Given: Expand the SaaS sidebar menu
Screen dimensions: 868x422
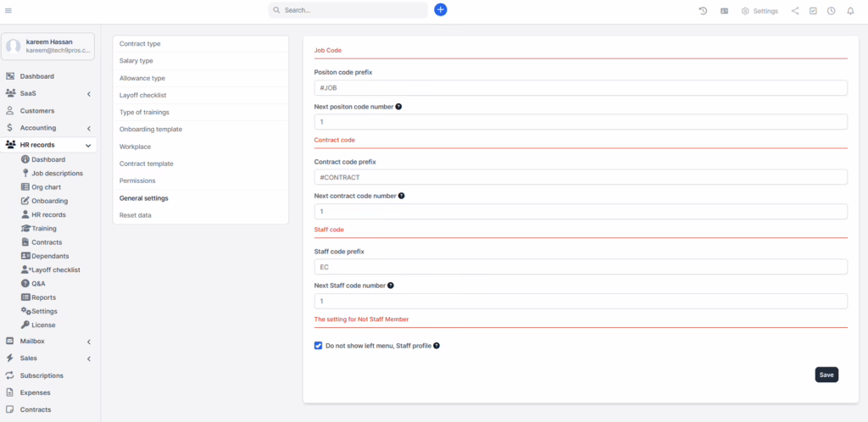Looking at the screenshot, I should click(88, 94).
